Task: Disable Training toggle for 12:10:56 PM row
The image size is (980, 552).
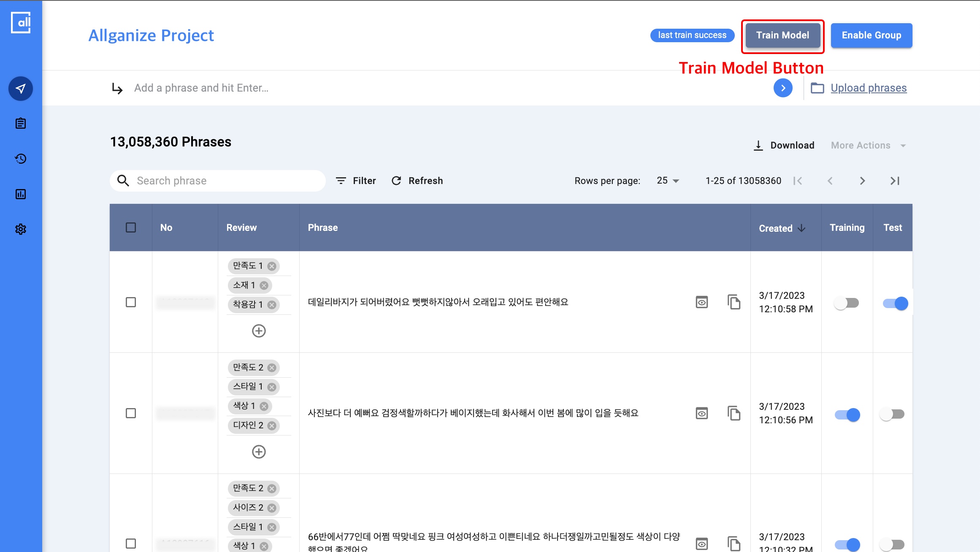Action: (847, 415)
